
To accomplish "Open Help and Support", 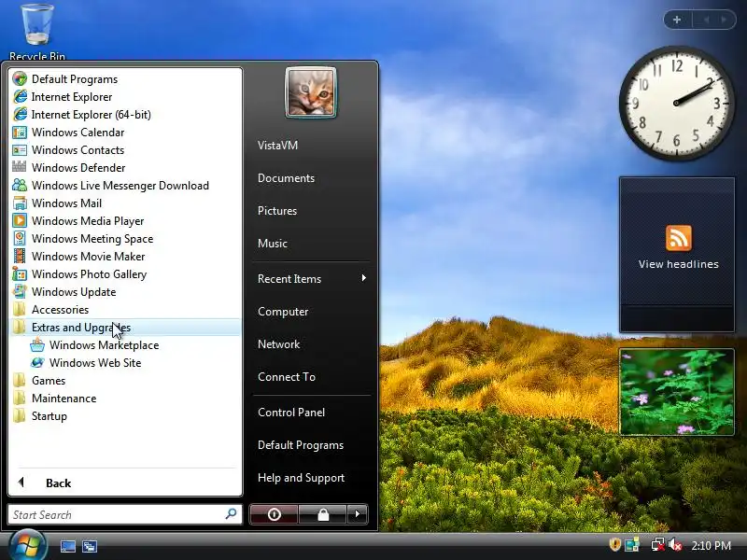I will [301, 478].
